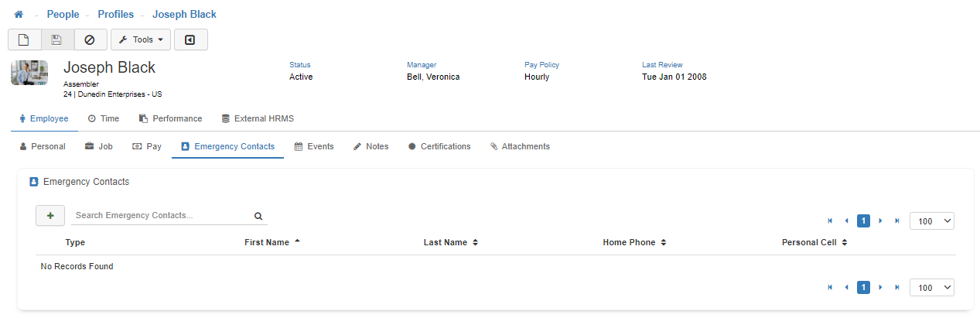980x318 pixels.
Task: Go to last page in bottom pager
Action: tap(897, 288)
